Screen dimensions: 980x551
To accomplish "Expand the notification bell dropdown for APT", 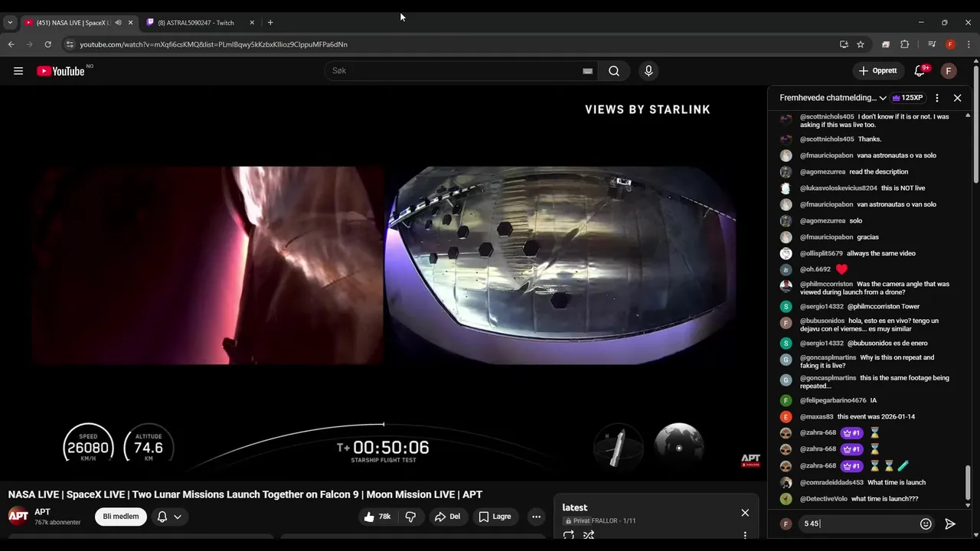I will coord(169,517).
